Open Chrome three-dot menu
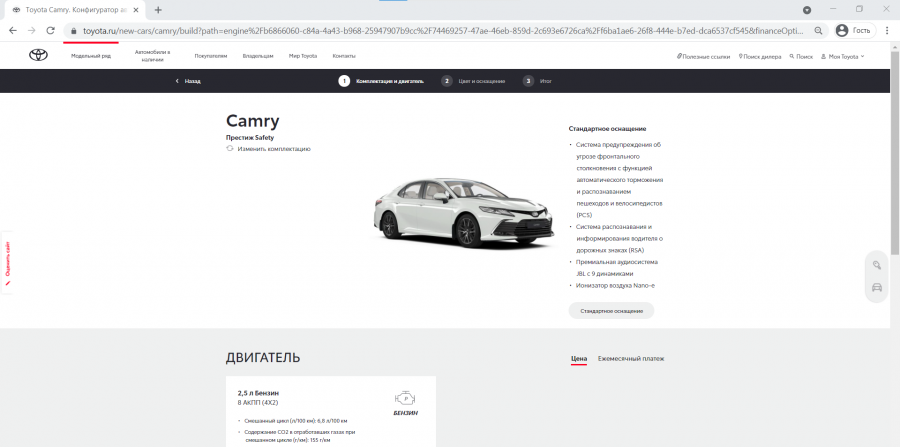 coord(887,30)
